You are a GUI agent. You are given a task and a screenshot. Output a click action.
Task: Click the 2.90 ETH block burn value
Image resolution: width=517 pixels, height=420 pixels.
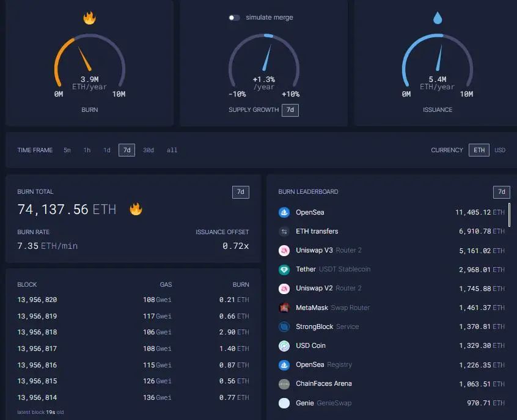[234, 332]
